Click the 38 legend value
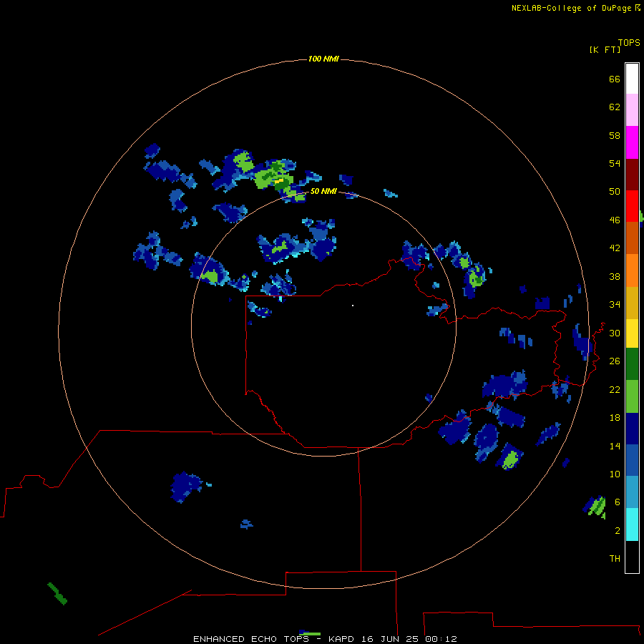The width and height of the screenshot is (644, 644). (x=615, y=276)
